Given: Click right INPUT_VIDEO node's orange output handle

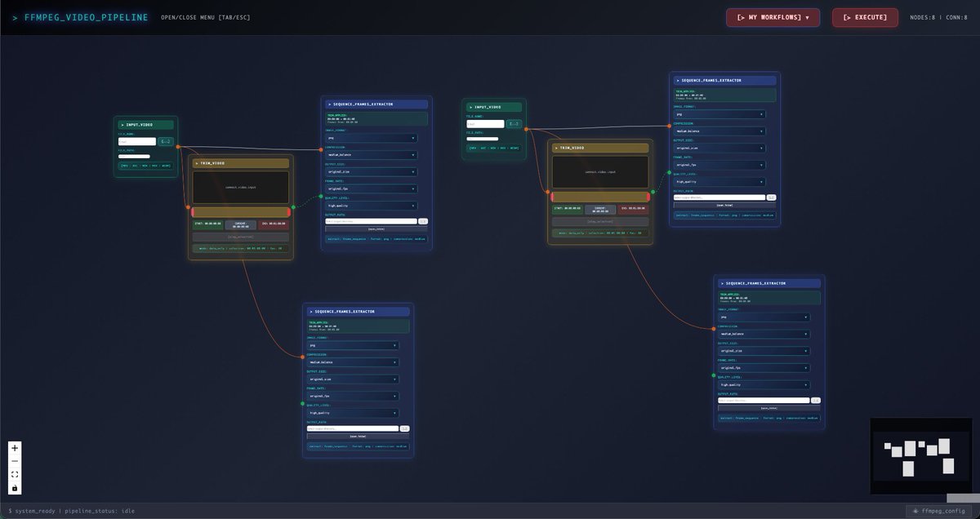Looking at the screenshot, I should coord(526,128).
